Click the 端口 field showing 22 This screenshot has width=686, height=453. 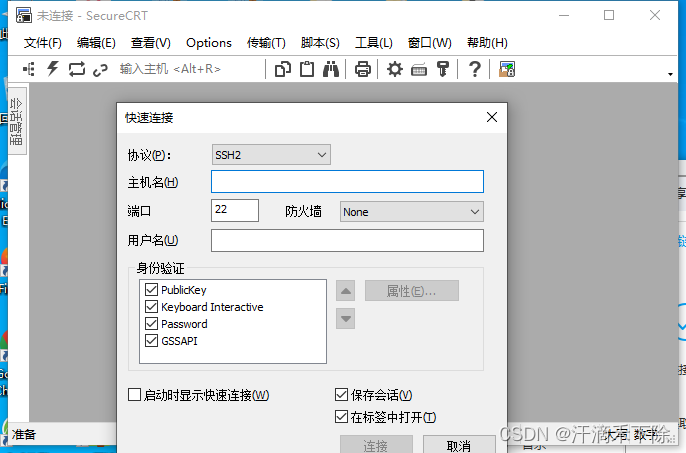coord(235,211)
